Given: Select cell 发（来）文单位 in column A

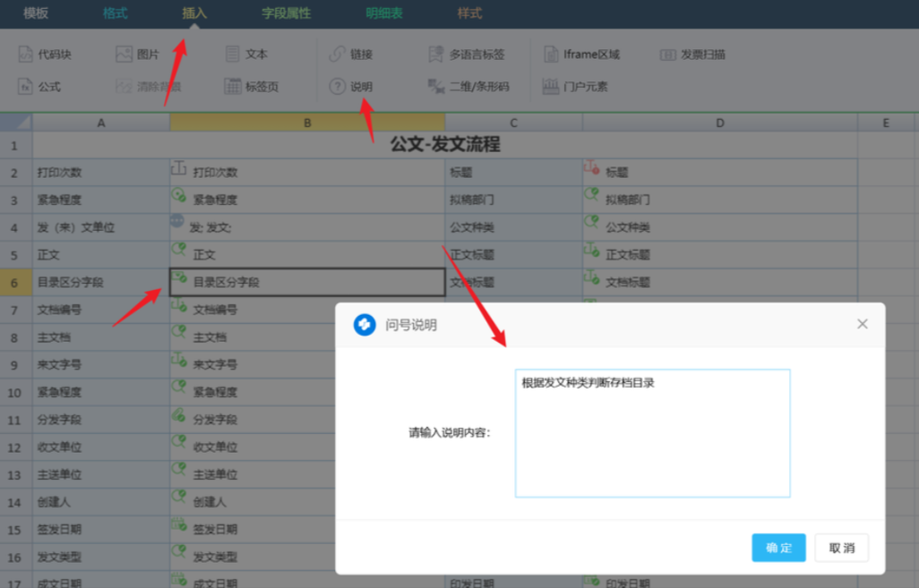Looking at the screenshot, I should (101, 227).
